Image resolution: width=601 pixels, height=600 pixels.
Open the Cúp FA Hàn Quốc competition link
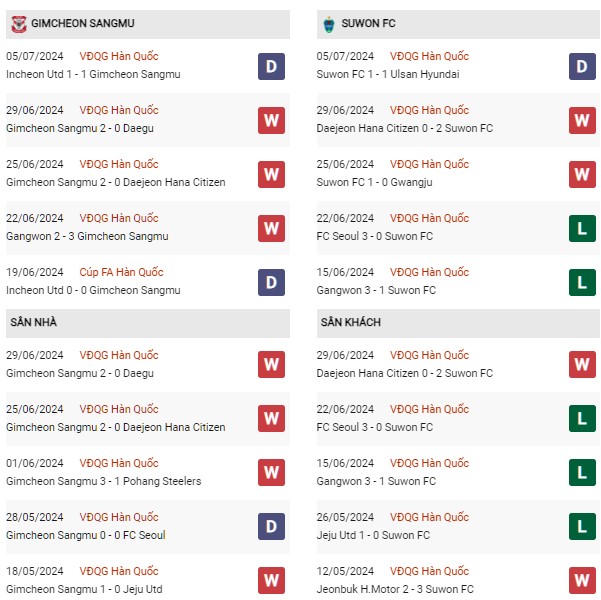click(121, 272)
